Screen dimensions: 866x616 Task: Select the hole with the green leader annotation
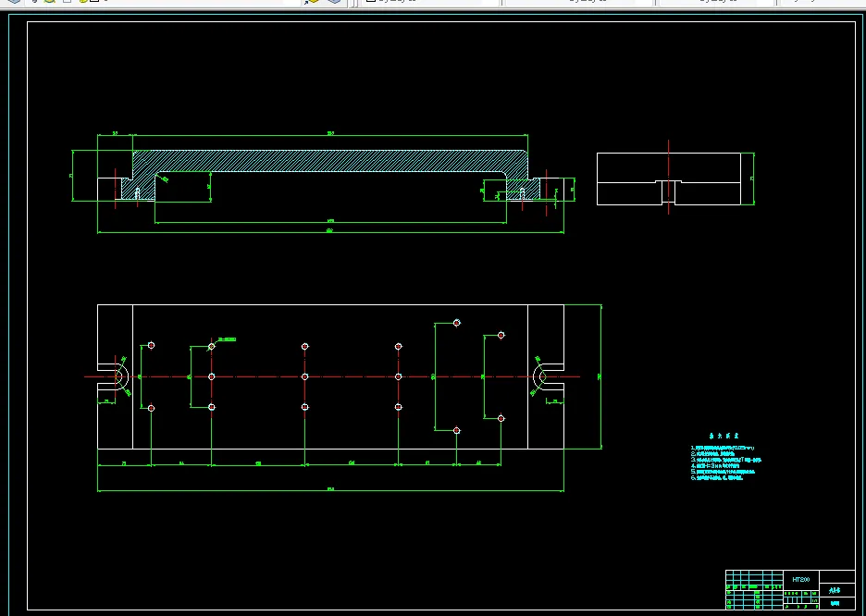[212, 347]
